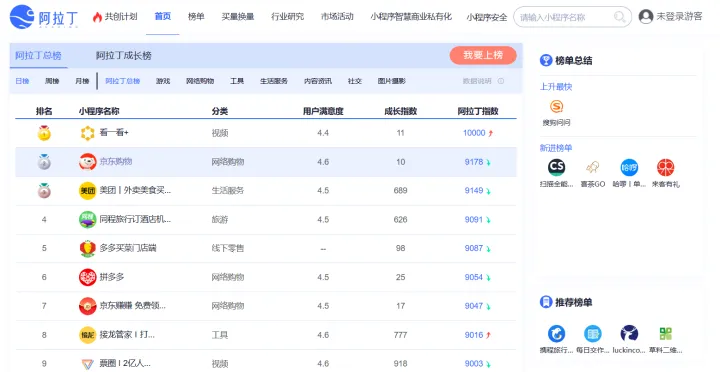The width and height of the screenshot is (720, 372).
Task: Select the 阿拉丁总榜 main tab
Action: point(38,56)
